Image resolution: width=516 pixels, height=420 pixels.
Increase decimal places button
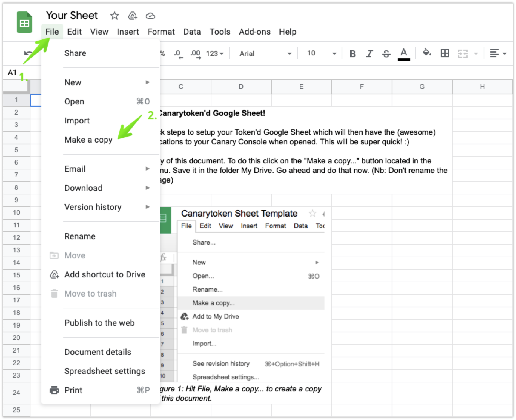pyautogui.click(x=196, y=54)
